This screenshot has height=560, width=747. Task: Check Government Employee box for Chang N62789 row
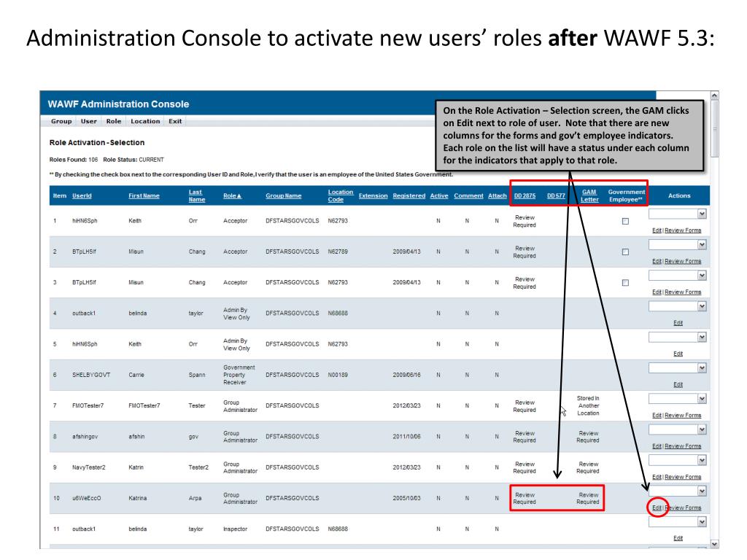click(625, 252)
